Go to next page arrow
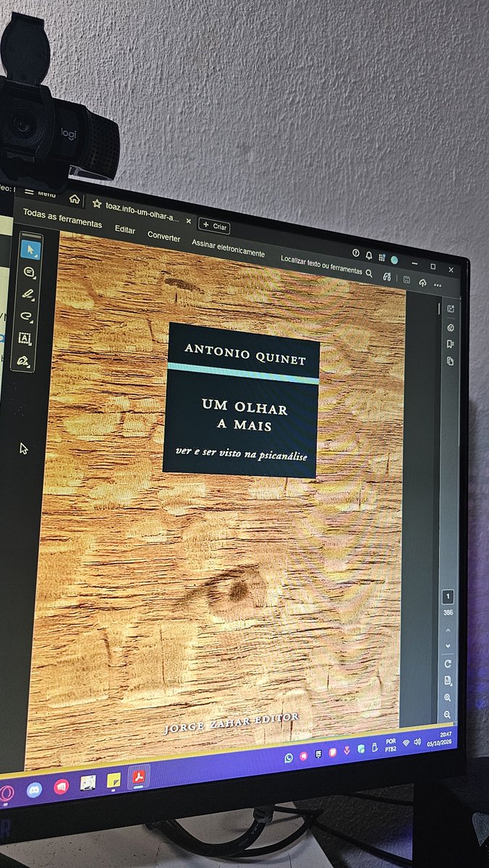 pyautogui.click(x=448, y=646)
